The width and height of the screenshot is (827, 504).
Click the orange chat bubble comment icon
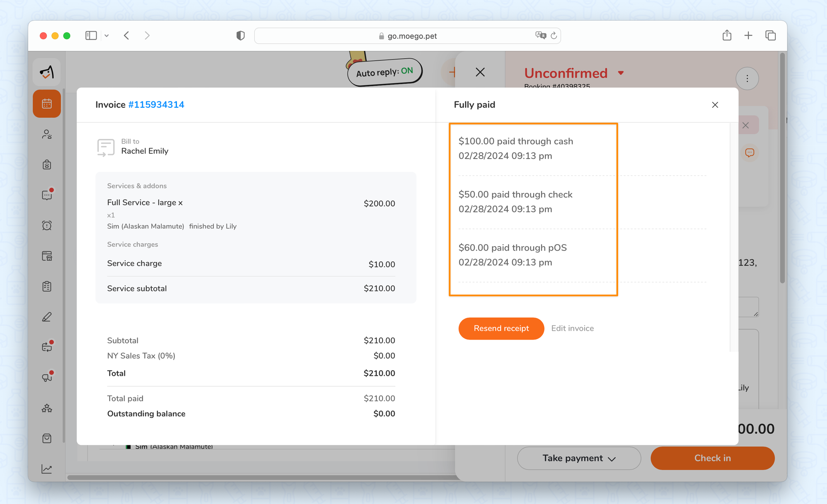coord(749,153)
